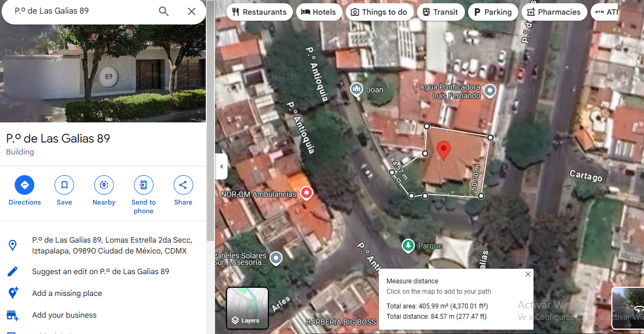Collapse the side panel with the arrow
The image size is (644, 334).
click(222, 166)
